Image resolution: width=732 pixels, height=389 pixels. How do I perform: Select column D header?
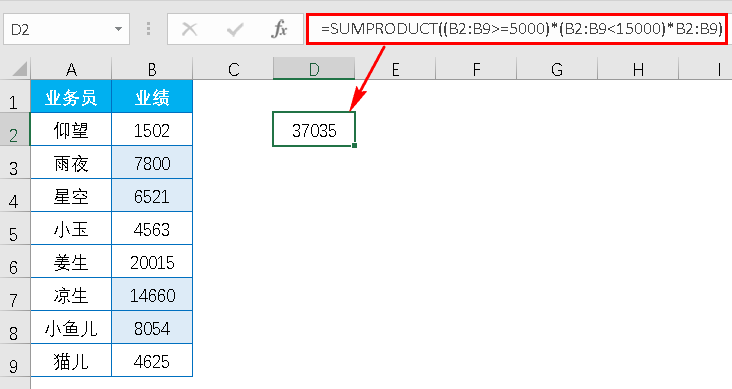point(314,69)
